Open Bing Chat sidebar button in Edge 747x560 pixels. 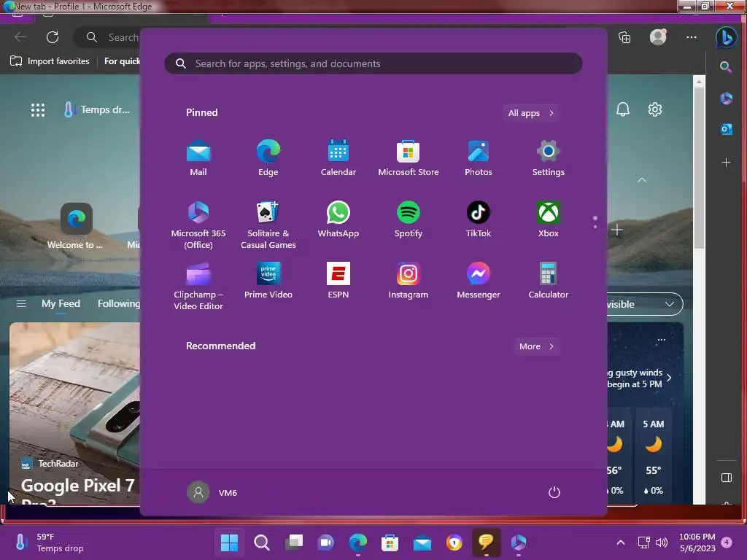726,37
